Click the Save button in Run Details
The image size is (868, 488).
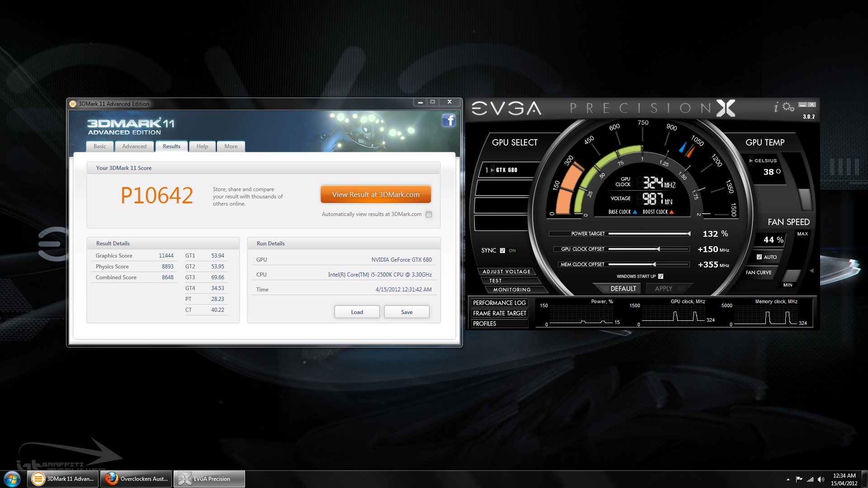(x=406, y=312)
